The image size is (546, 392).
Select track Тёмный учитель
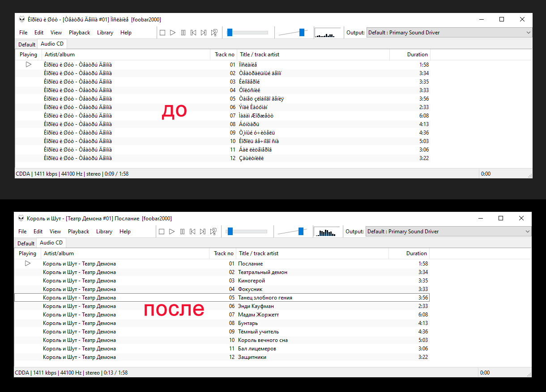tap(222, 332)
